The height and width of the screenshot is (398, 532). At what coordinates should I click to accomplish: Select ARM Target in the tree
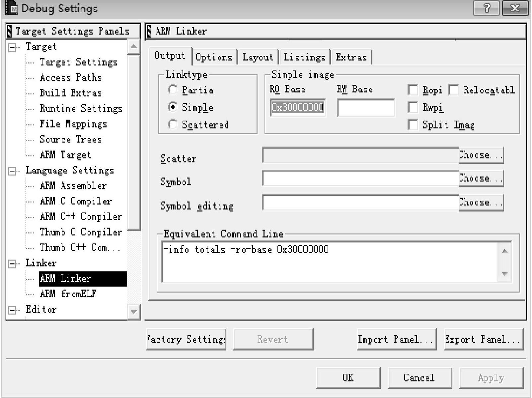[x=65, y=155]
